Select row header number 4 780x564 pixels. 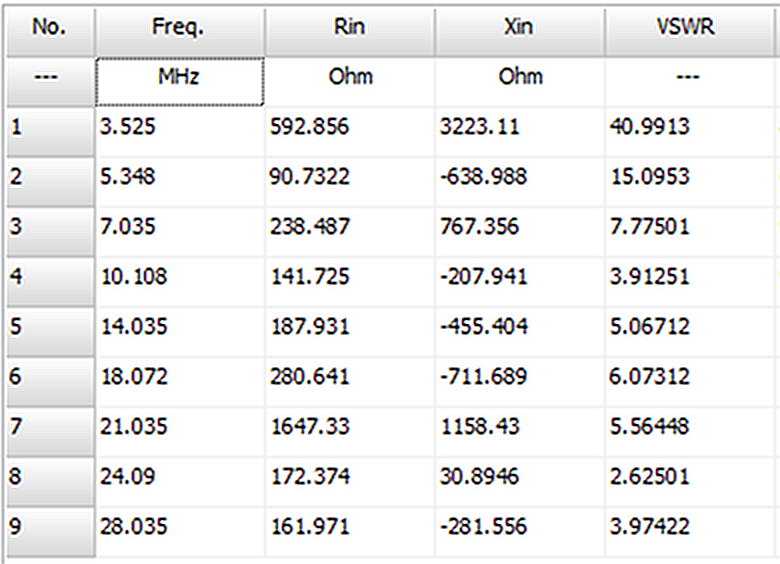[x=50, y=282]
